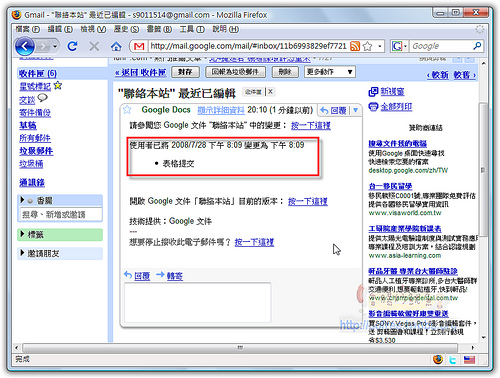This screenshot has height=378, width=500.
Task: Click the chat search/invite input field
Action: 61,215
